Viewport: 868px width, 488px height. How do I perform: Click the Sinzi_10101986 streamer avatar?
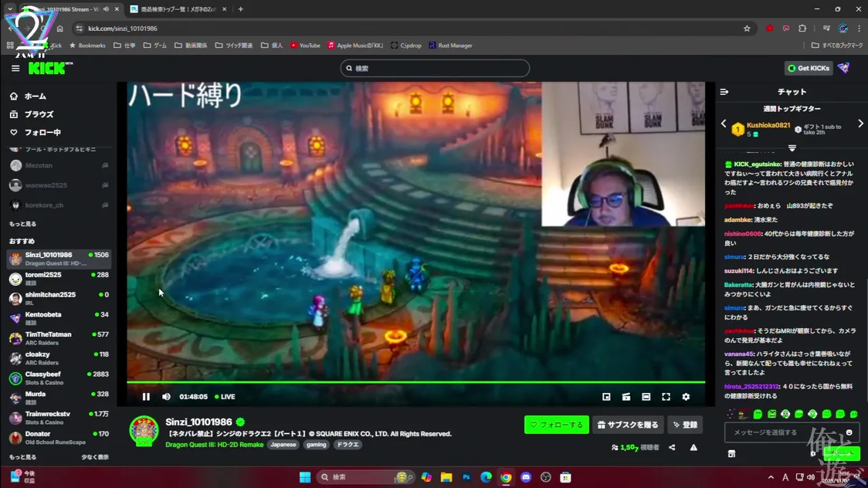144,431
